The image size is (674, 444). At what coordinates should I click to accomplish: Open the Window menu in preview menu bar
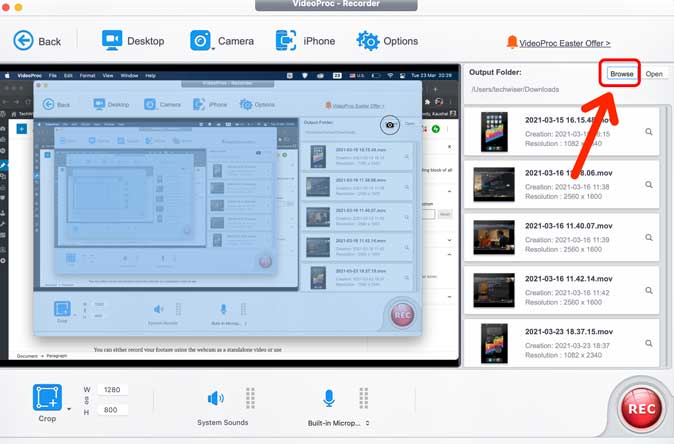click(x=129, y=76)
